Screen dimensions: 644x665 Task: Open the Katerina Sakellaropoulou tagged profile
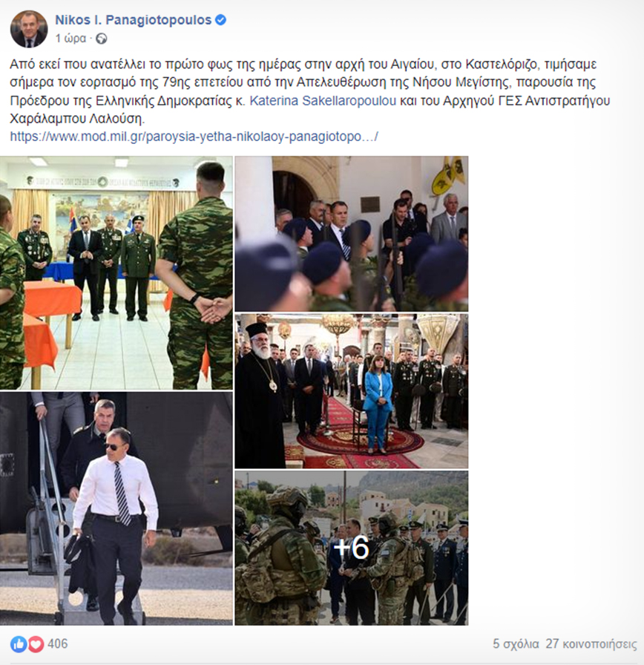(x=323, y=101)
